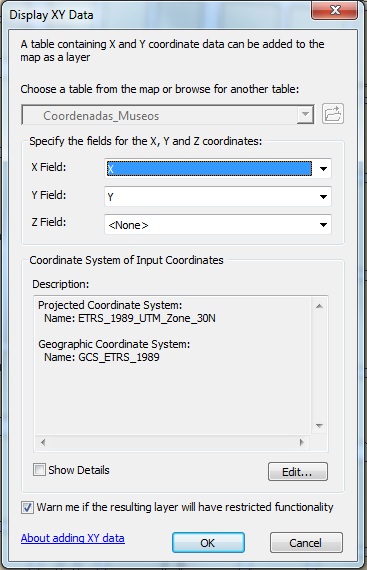Open the Coordenadas_Museos table dropdown
367x570 pixels.
[x=305, y=115]
